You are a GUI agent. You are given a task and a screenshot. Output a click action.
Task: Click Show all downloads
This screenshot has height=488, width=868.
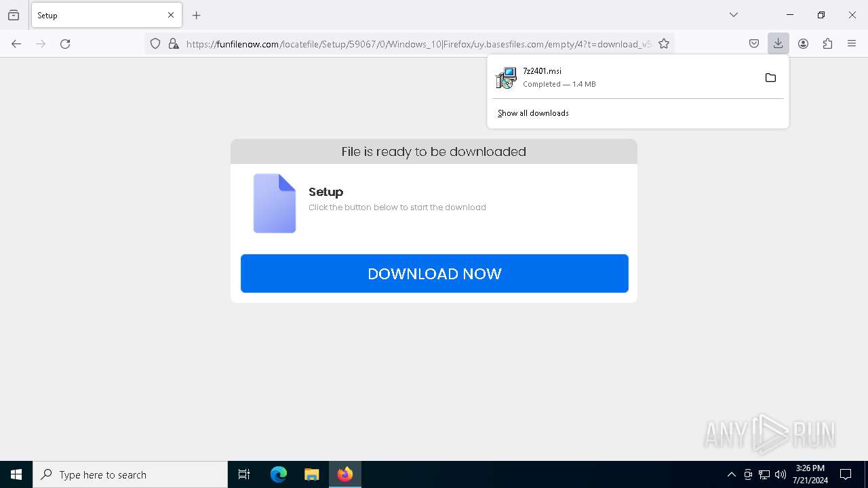tap(533, 113)
